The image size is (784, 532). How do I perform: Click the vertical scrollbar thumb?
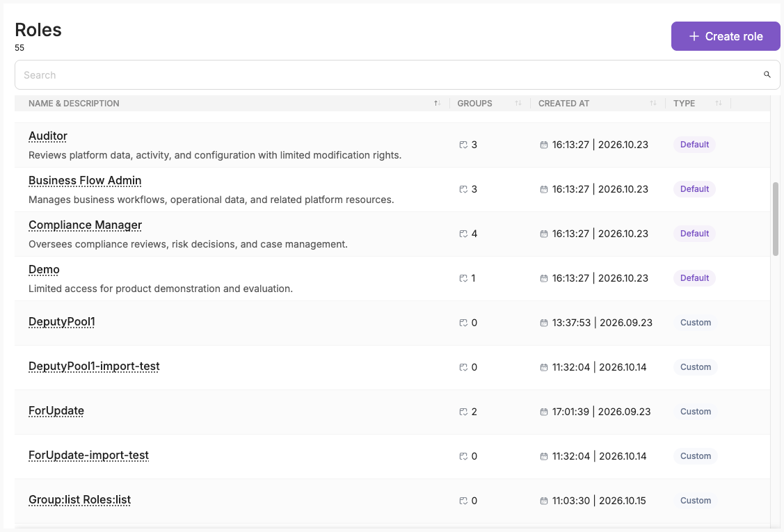point(776,219)
